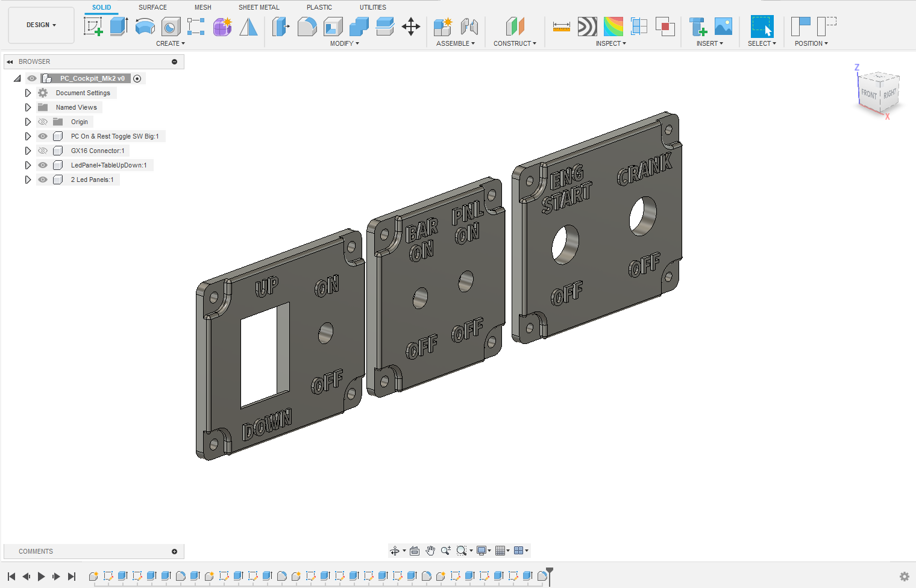Screen dimensions: 916x588
Task: Hide the 2 Led Panels:1 component
Action: (43, 180)
